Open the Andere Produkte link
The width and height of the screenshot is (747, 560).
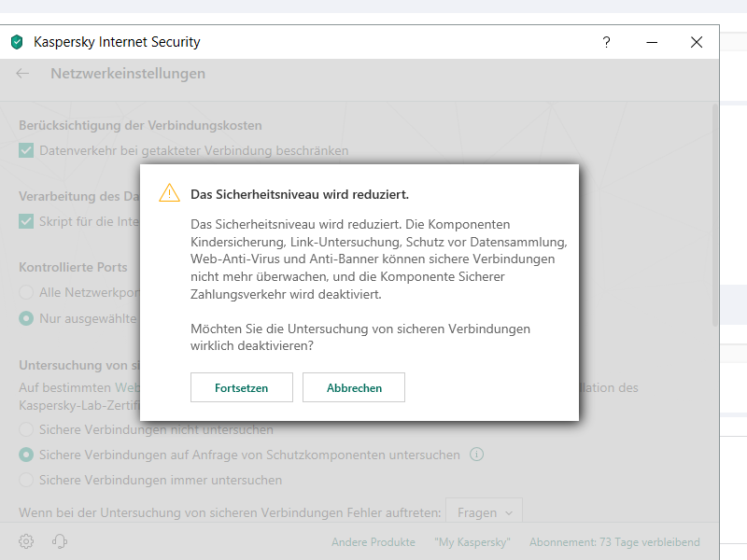coord(373,542)
